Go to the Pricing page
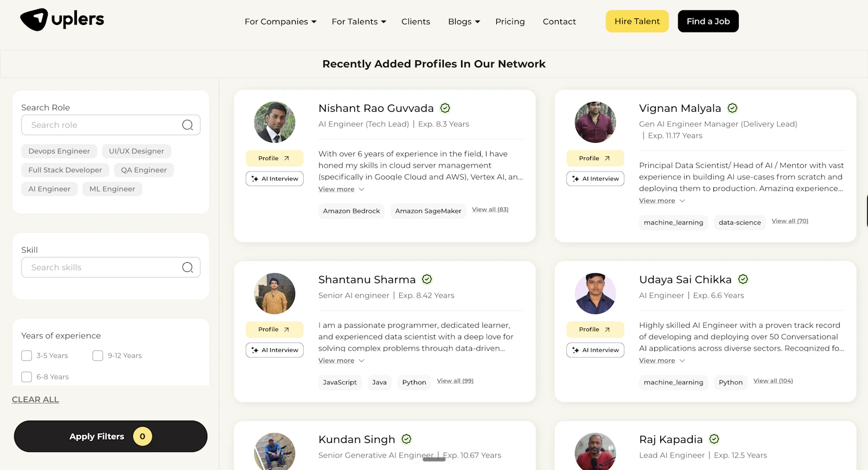Screen dimensions: 868x470 (x=510, y=22)
